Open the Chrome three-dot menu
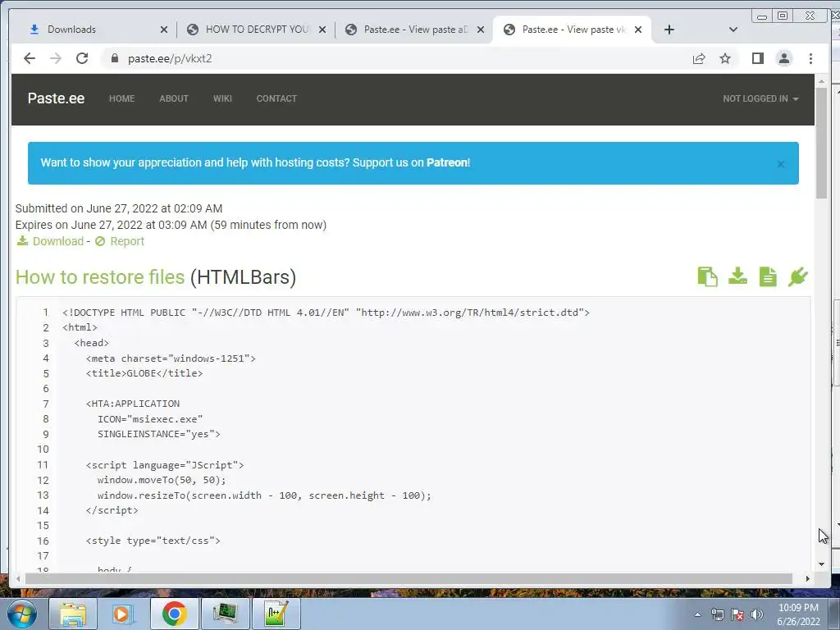 (x=810, y=58)
